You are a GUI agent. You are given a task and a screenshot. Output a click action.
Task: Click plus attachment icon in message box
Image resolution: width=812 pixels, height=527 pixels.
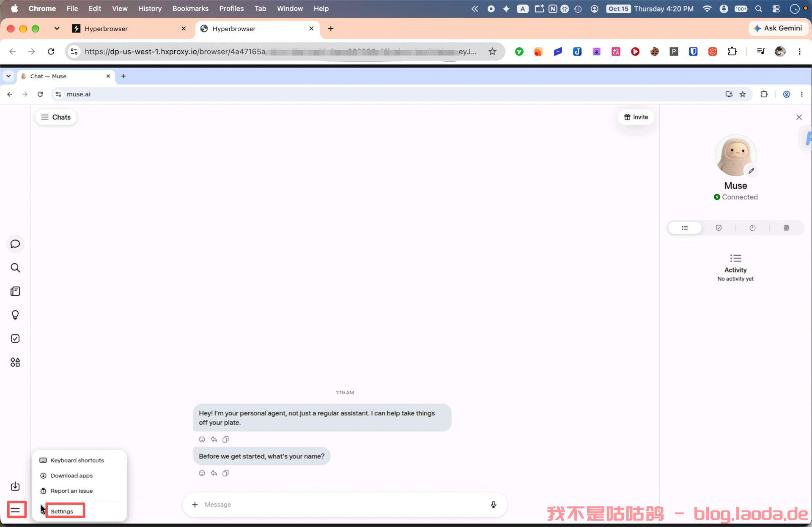tap(195, 505)
